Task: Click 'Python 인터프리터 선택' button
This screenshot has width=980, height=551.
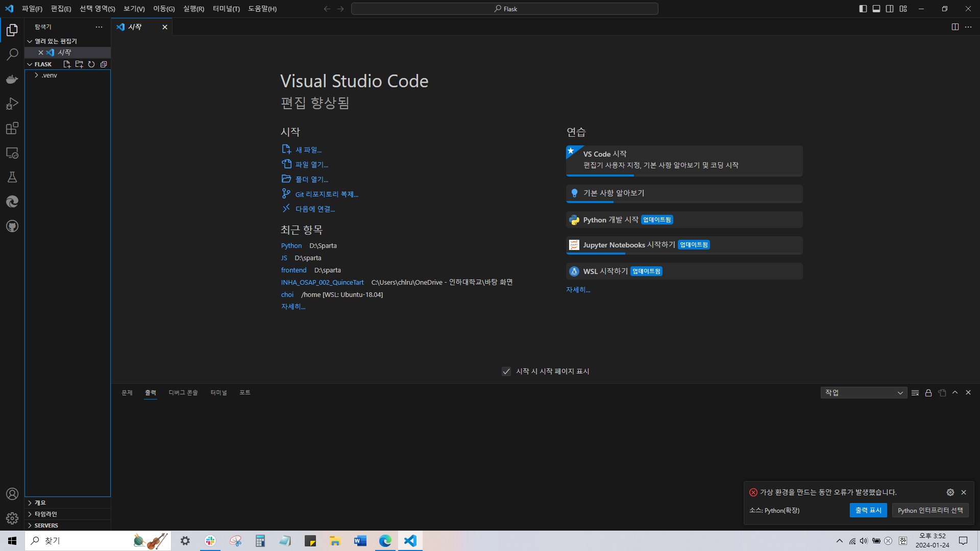Action: pyautogui.click(x=930, y=511)
